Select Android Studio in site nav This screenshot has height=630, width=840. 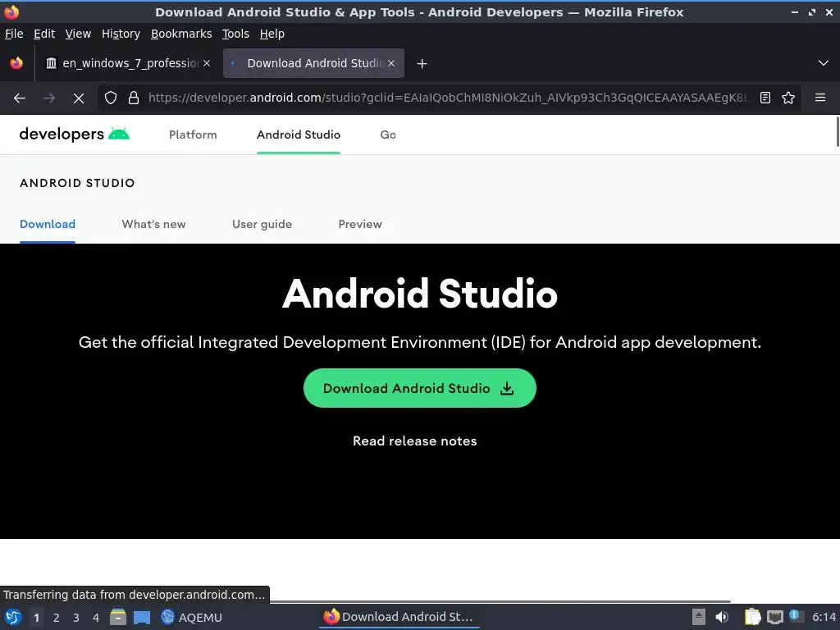(x=299, y=135)
